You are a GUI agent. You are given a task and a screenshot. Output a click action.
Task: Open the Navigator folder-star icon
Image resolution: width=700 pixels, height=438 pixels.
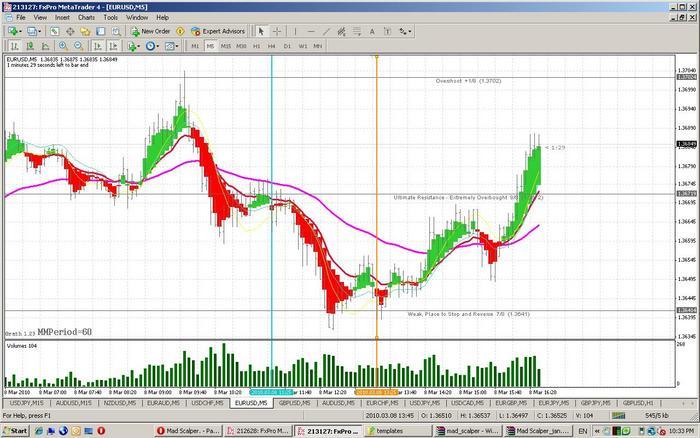click(x=85, y=31)
